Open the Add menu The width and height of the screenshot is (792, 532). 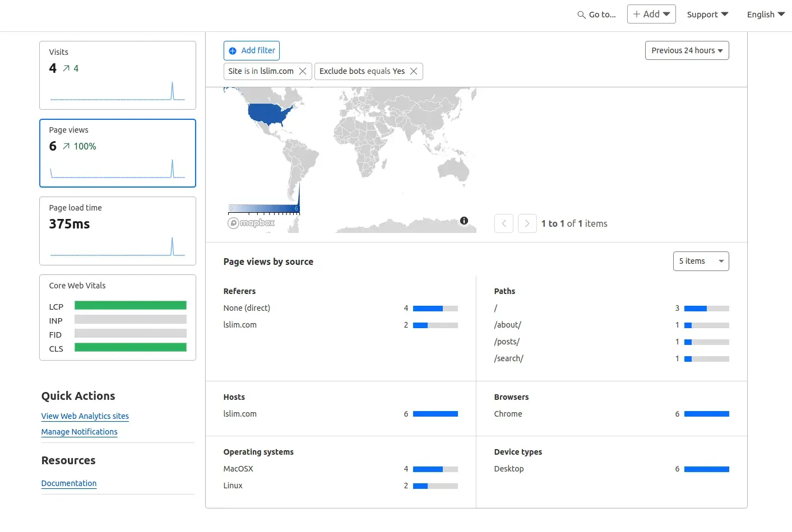[x=651, y=14]
